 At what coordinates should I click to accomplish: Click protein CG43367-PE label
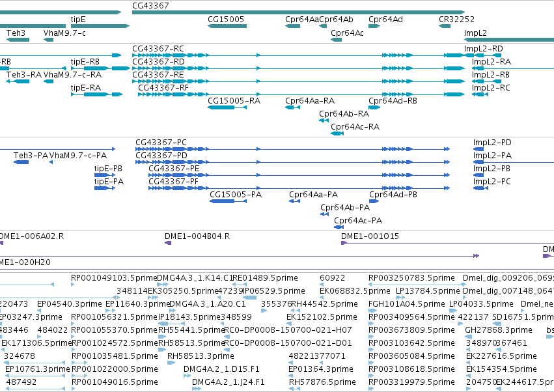[174, 169]
